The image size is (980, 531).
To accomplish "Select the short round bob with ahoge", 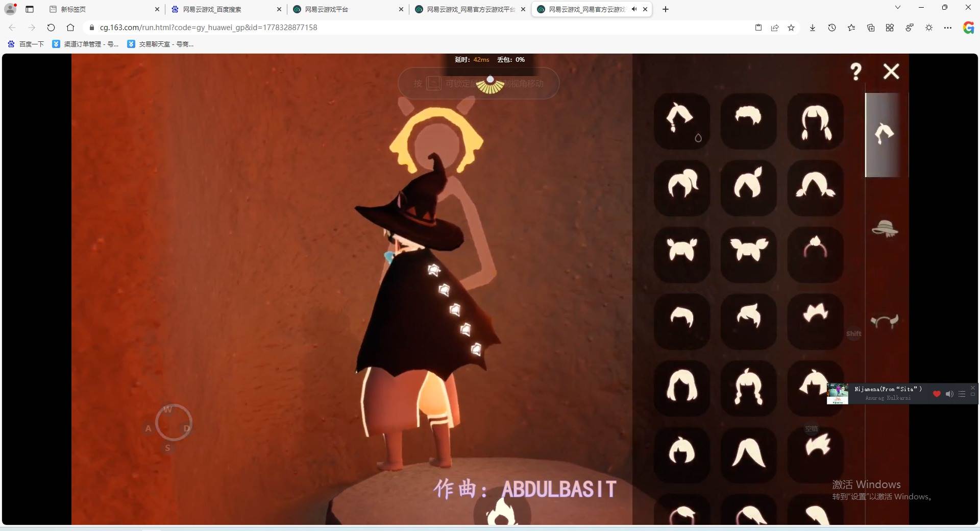I will pyautogui.click(x=682, y=455).
